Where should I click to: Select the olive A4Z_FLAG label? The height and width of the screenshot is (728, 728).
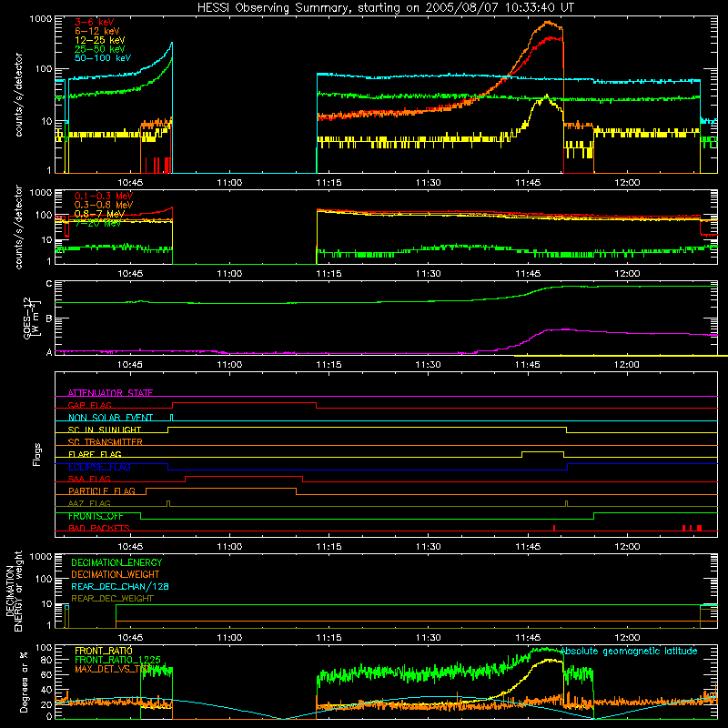[89, 503]
